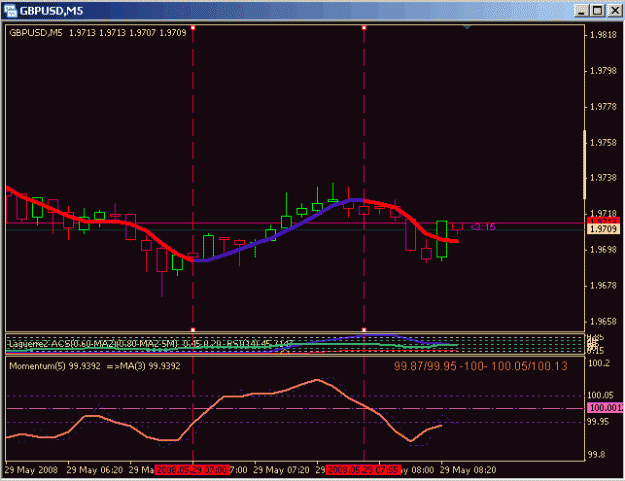This screenshot has height=481, width=625.
Task: Click price scale value 1.9818
Action: point(603,35)
